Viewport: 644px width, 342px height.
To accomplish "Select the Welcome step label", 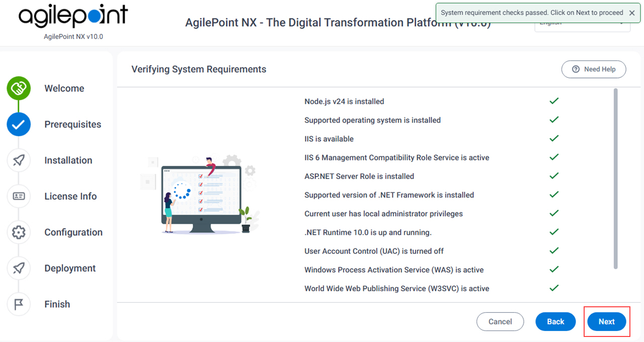I will [64, 89].
